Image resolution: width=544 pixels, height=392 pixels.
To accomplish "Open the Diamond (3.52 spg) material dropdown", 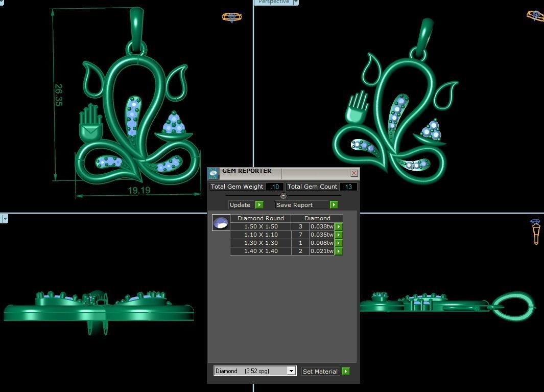I will [291, 371].
